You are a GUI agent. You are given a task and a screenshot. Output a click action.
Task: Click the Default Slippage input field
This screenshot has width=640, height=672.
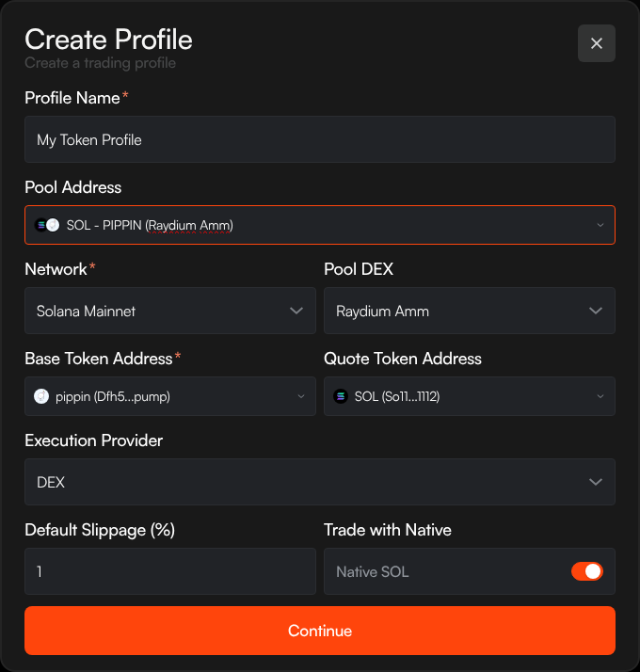[169, 571]
